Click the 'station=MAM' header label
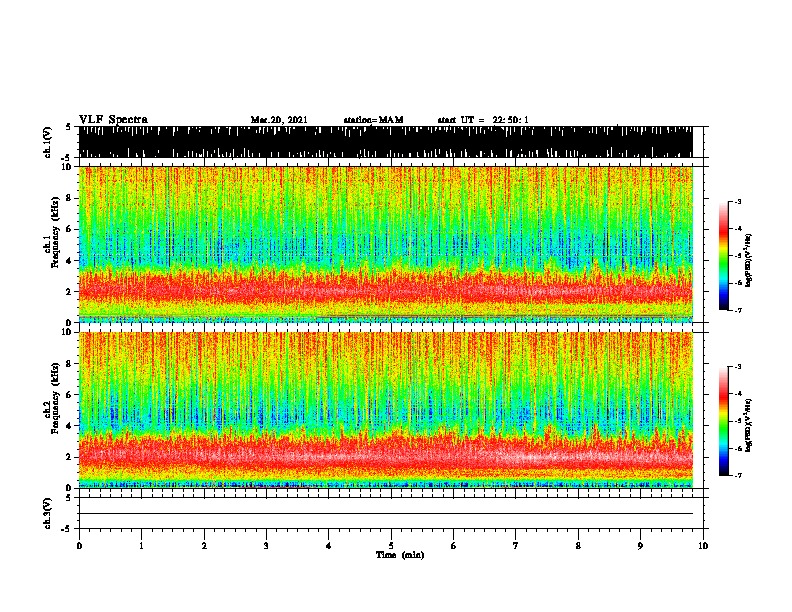This screenshot has width=792, height=612. pyautogui.click(x=373, y=120)
